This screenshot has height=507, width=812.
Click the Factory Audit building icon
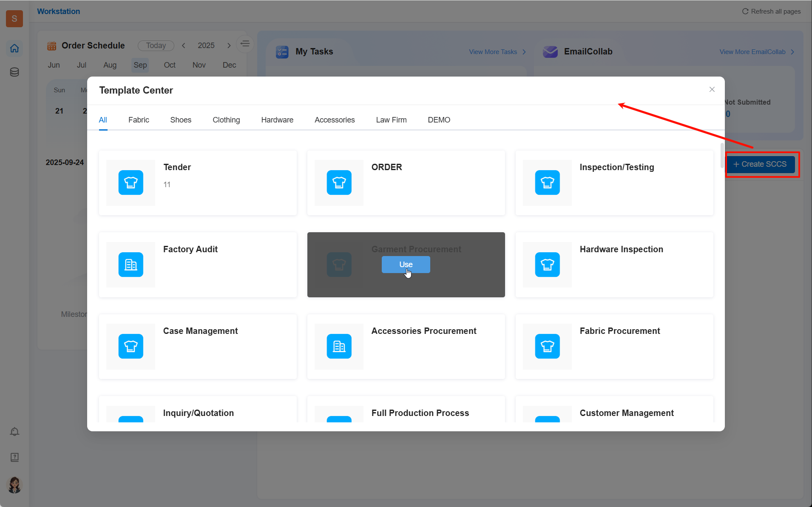tap(131, 265)
